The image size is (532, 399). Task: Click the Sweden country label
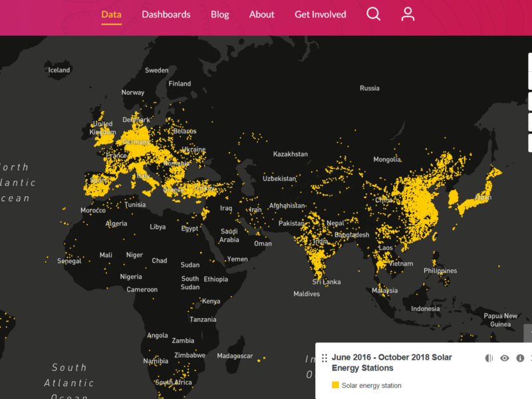(x=156, y=70)
